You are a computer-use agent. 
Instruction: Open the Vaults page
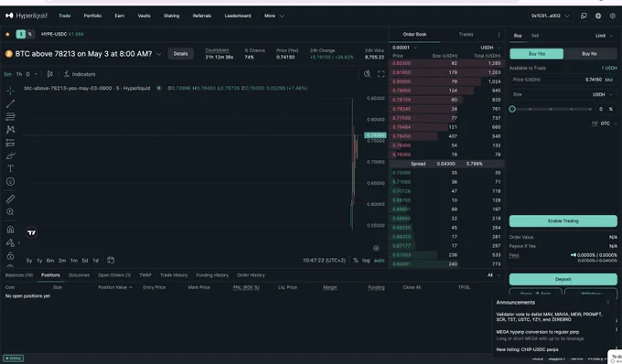point(144,16)
